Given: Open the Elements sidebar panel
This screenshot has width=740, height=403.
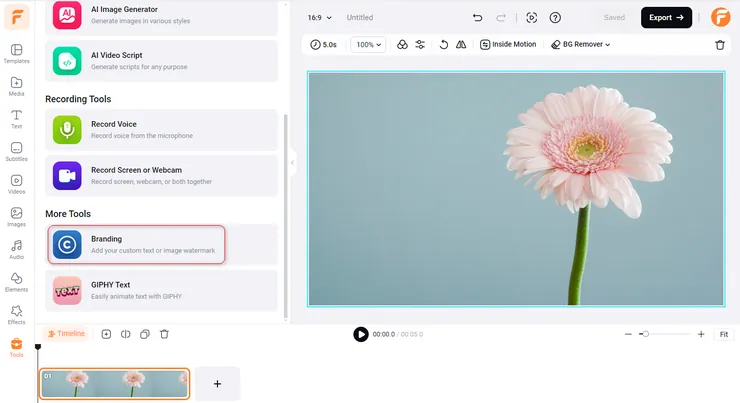Looking at the screenshot, I should 16,281.
